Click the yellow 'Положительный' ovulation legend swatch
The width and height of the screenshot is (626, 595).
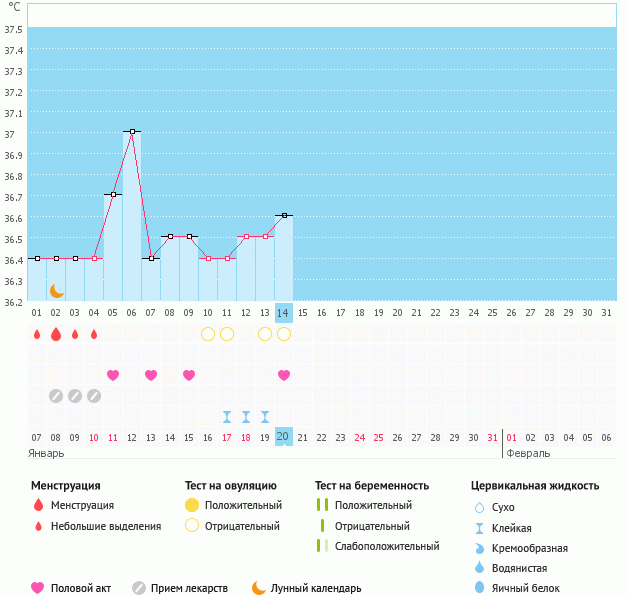pyautogui.click(x=192, y=505)
